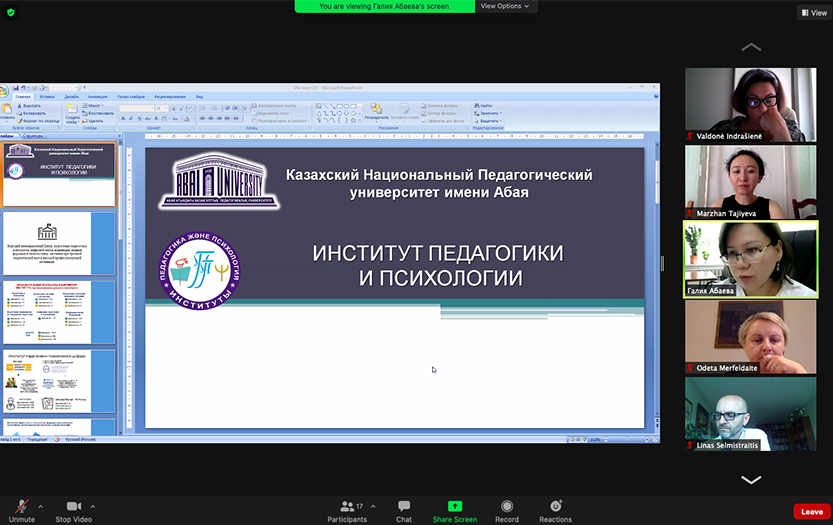
Task: Click Упорядочить arrange icon
Action: click(376, 108)
